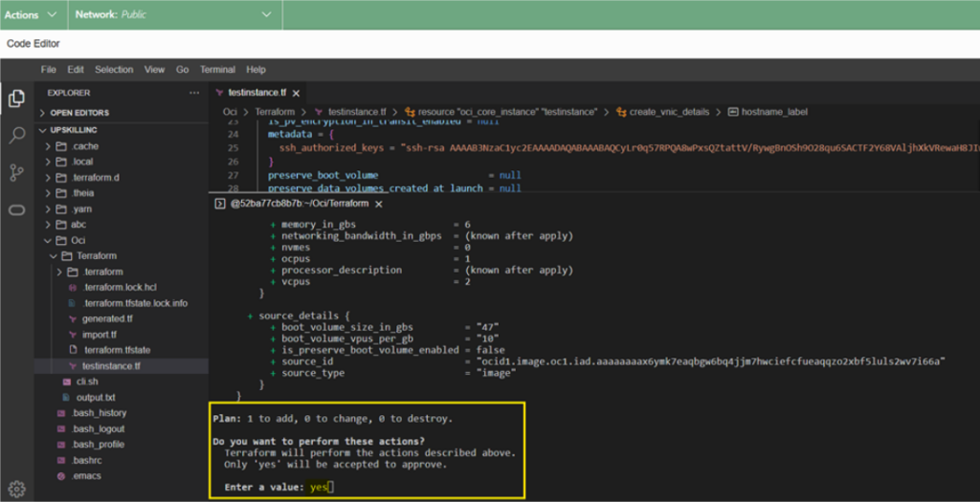Select the terraform.tfstate file

(117, 350)
